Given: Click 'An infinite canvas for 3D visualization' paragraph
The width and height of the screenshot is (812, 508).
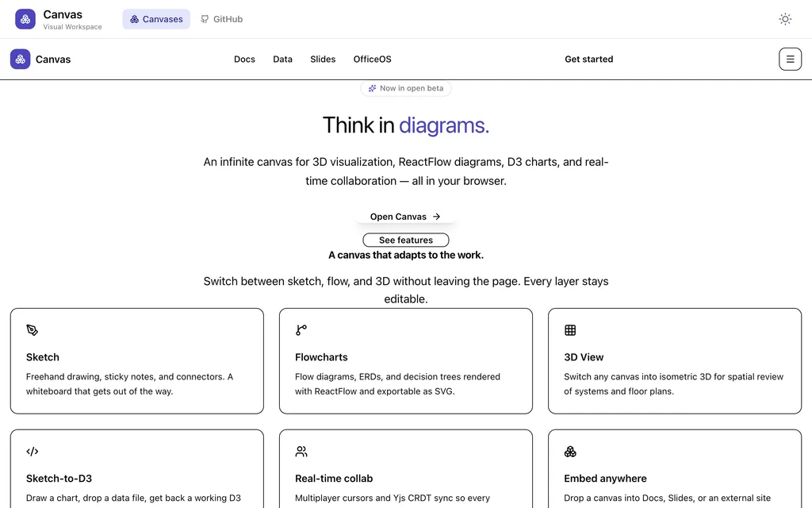Looking at the screenshot, I should click(406, 171).
